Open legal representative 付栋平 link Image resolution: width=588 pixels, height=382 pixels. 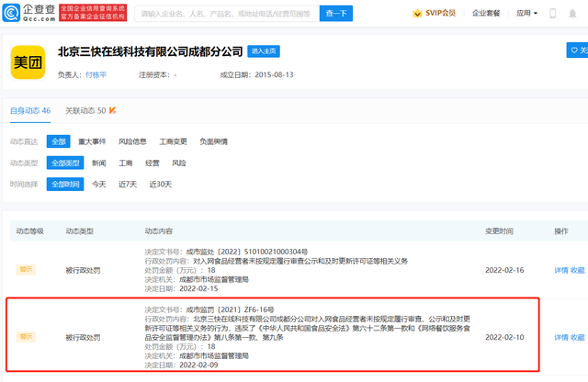tap(96, 75)
